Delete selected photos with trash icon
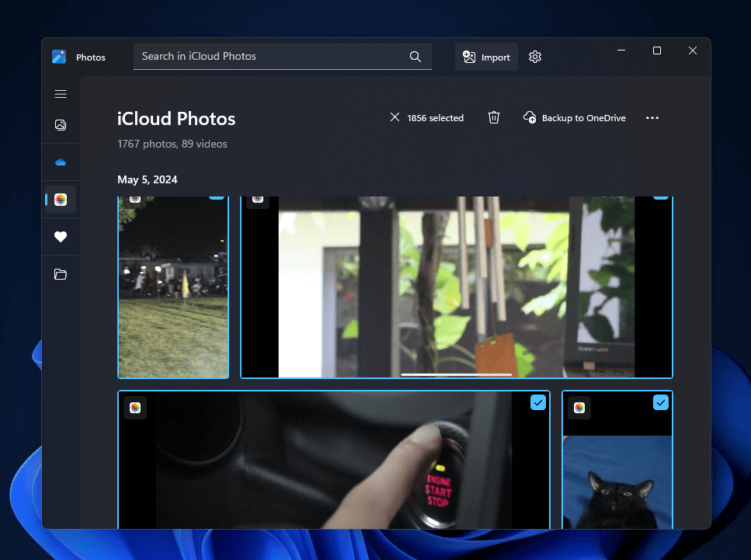Screen dimensions: 751x560 point(494,117)
